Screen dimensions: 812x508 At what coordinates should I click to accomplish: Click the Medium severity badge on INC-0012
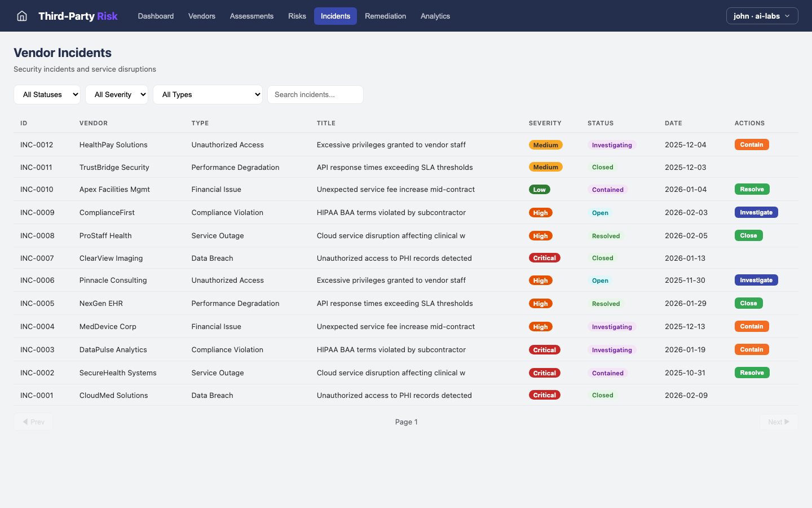point(545,144)
